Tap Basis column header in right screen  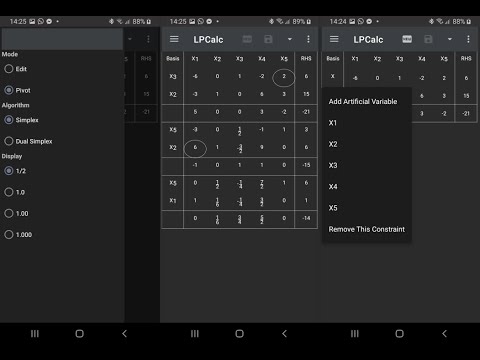click(x=333, y=59)
